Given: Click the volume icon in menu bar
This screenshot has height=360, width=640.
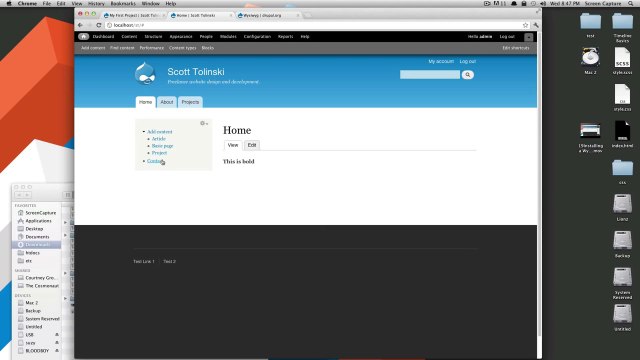Looking at the screenshot, I should pyautogui.click(x=543, y=3).
